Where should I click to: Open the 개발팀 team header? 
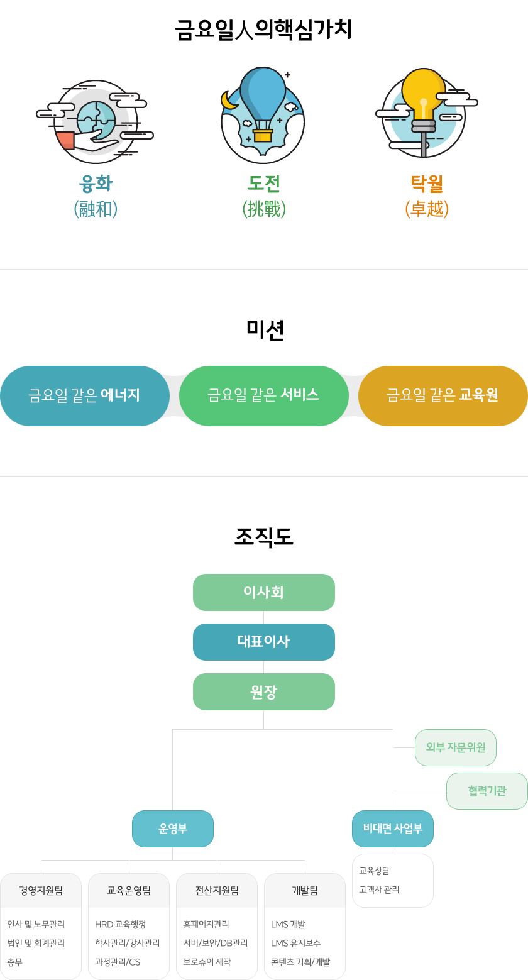pyautogui.click(x=305, y=891)
